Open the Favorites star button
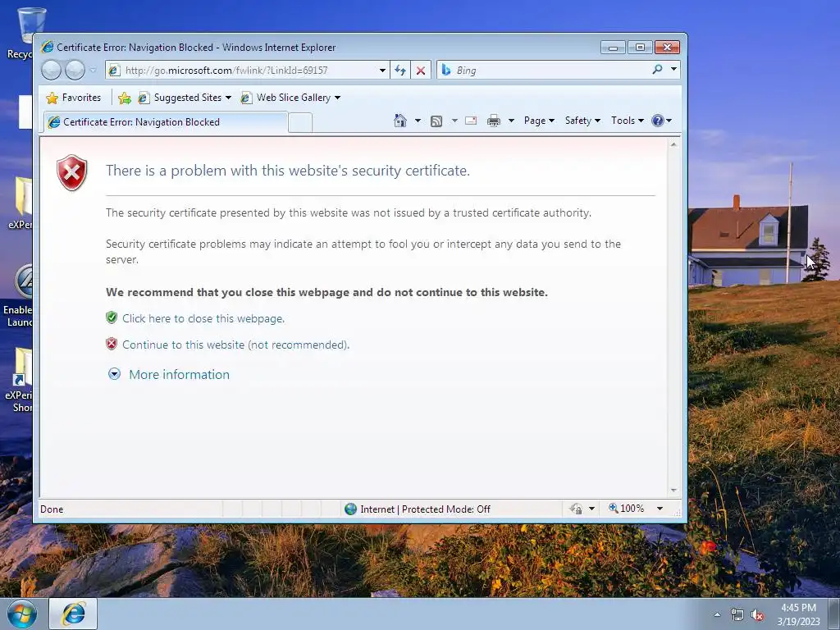Image resolution: width=840 pixels, height=630 pixels. pyautogui.click(x=74, y=98)
